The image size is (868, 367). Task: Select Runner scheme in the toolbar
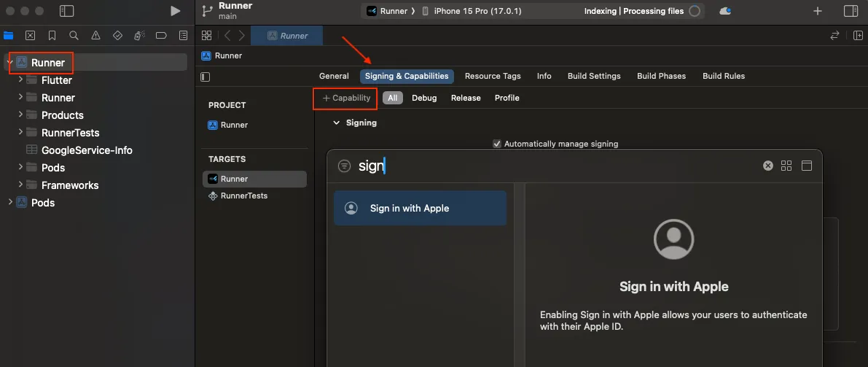click(x=387, y=11)
